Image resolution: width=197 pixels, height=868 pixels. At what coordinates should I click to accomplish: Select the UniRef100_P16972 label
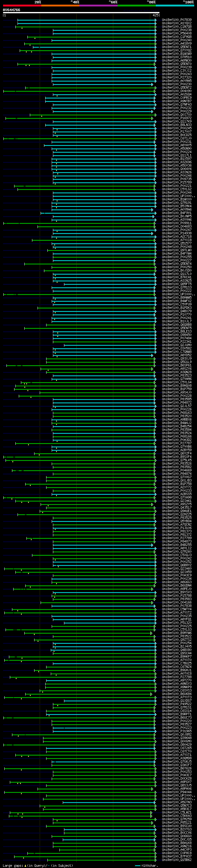(177, 118)
